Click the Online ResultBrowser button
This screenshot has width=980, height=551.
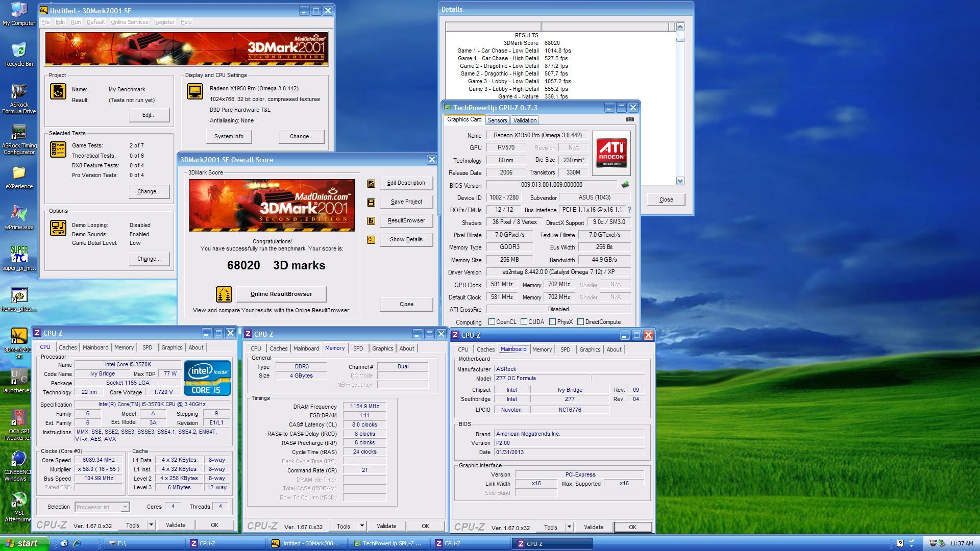[x=281, y=294]
